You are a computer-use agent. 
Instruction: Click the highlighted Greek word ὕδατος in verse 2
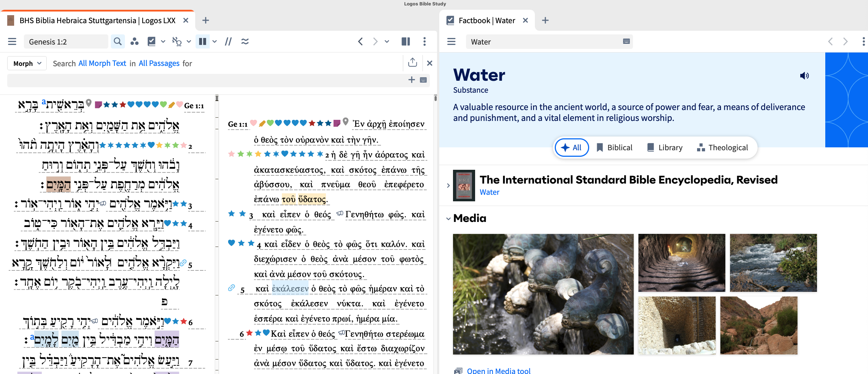[x=313, y=199]
